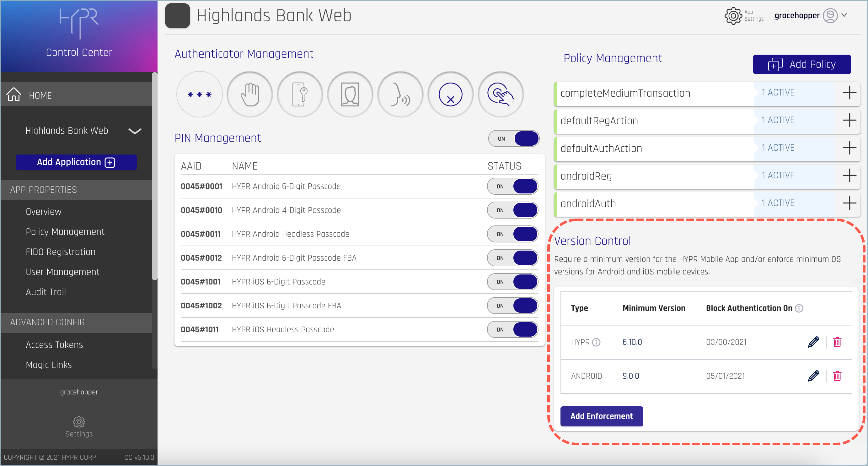Click the fingerprint touch authenticator icon
The width and height of the screenshot is (868, 466).
point(501,95)
